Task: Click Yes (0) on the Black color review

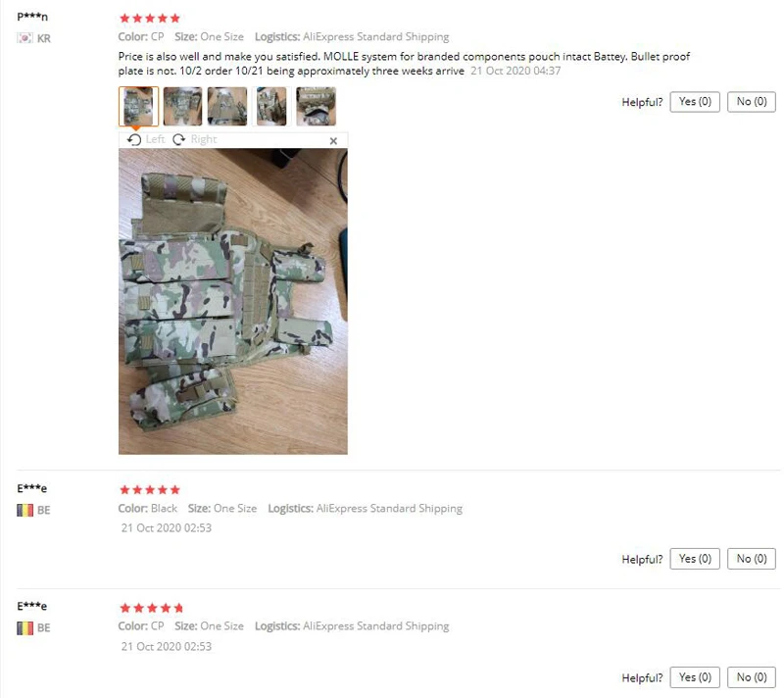Action: pyautogui.click(x=695, y=559)
